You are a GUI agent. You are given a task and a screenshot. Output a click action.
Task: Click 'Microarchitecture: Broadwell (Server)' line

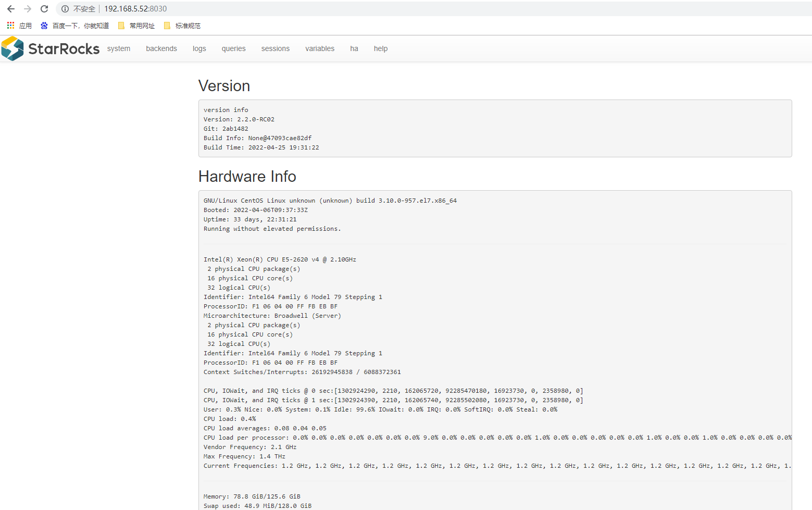point(272,316)
